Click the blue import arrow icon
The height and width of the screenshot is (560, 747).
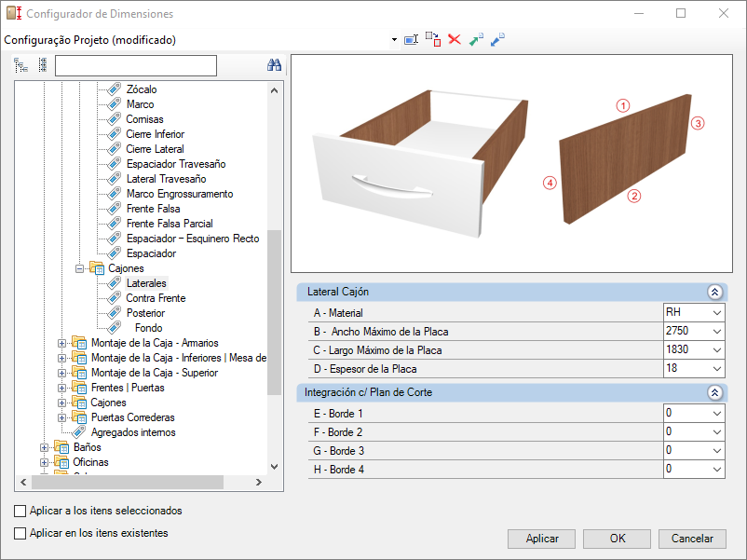[497, 39]
